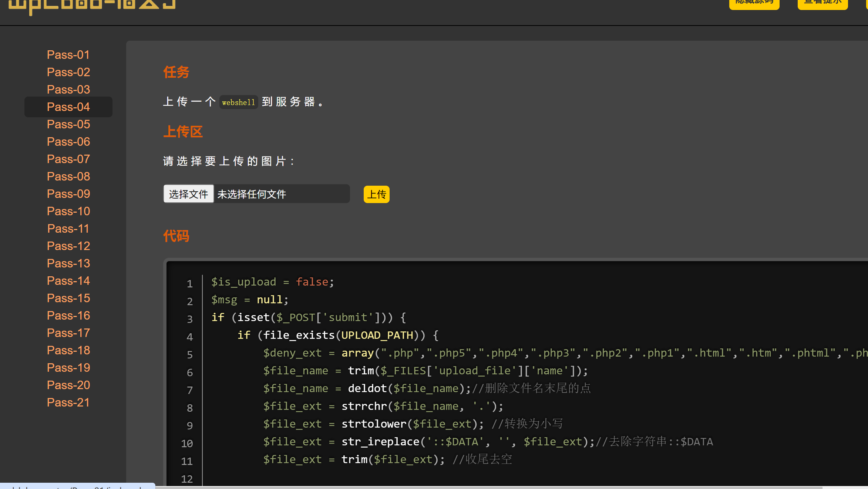This screenshot has width=868, height=489.
Task: Open the last level, Pass-21
Action: (68, 402)
